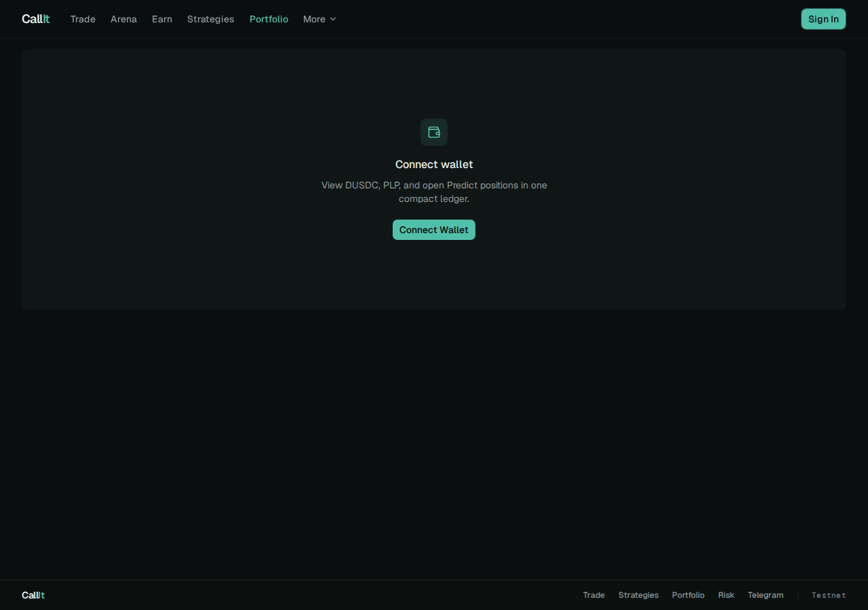Open the Risk link in the footer
This screenshot has height=610, width=868.
(x=726, y=595)
